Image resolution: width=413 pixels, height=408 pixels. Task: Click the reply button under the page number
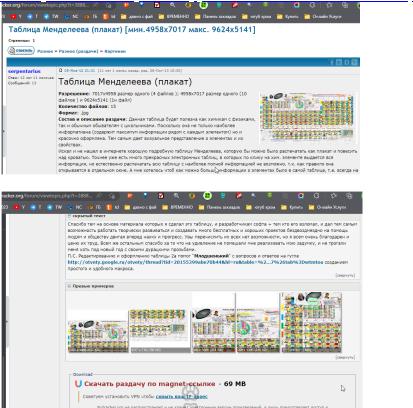[x=21, y=51]
